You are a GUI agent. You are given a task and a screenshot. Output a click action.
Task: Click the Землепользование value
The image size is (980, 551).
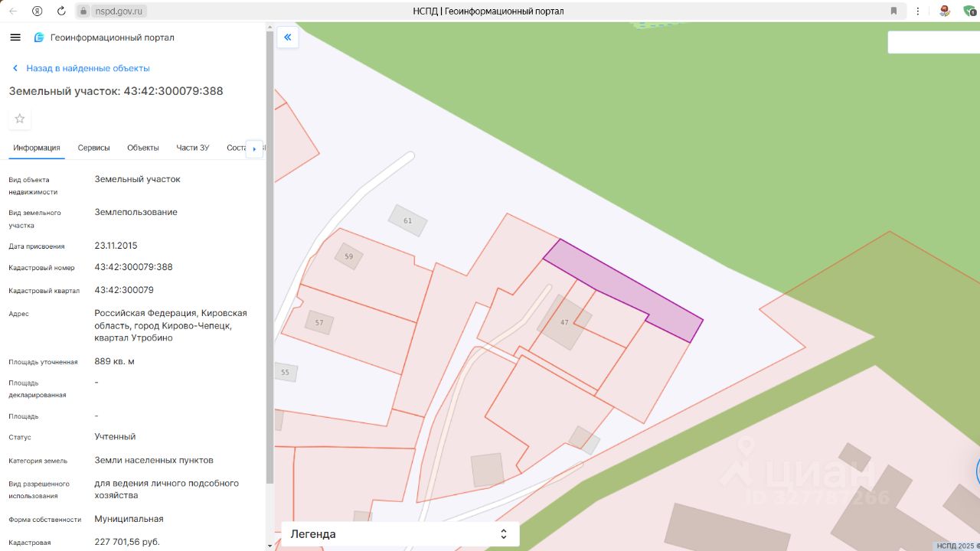coord(136,212)
